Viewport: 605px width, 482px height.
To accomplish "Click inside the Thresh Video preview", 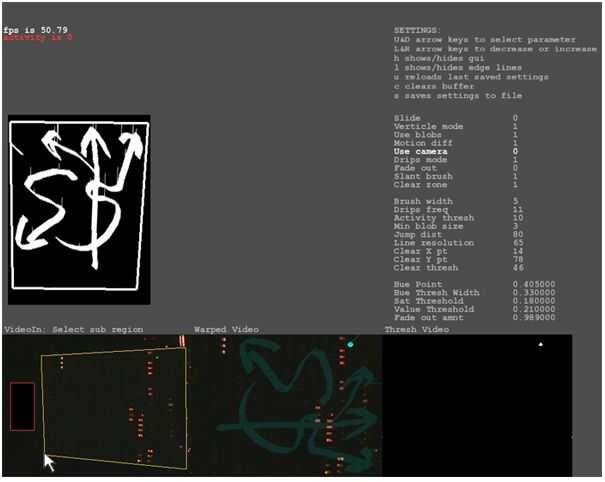I will (x=477, y=405).
